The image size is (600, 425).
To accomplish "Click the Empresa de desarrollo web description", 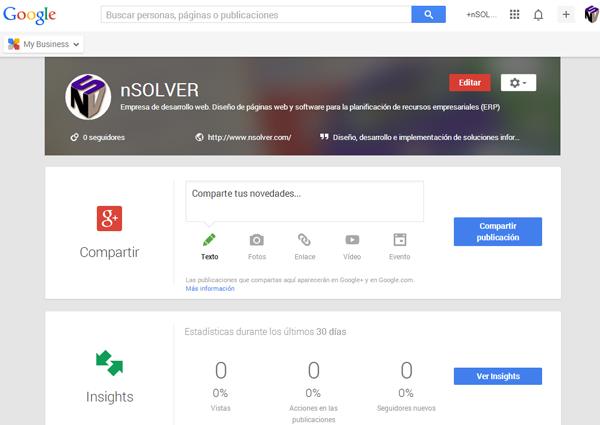I will [x=310, y=107].
